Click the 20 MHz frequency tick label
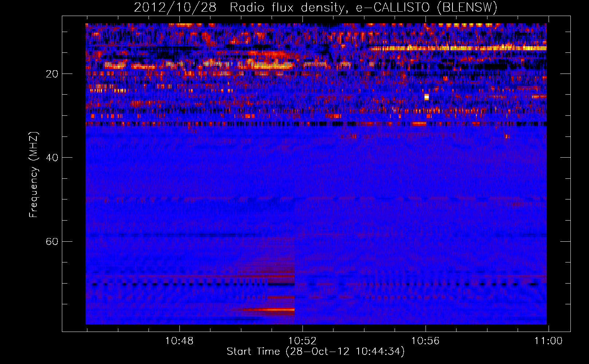 tap(52, 74)
